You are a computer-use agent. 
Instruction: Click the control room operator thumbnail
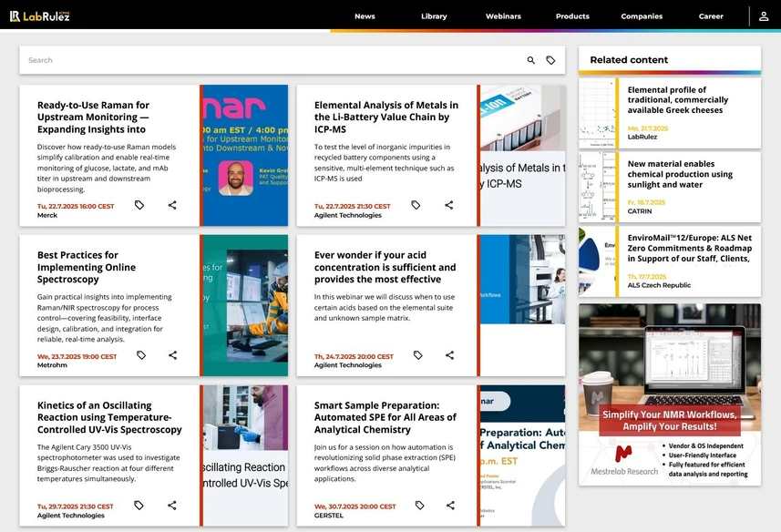pyautogui.click(x=245, y=305)
